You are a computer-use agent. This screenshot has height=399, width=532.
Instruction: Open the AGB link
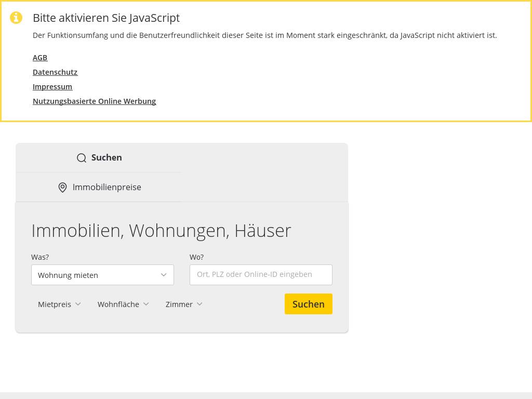40,58
